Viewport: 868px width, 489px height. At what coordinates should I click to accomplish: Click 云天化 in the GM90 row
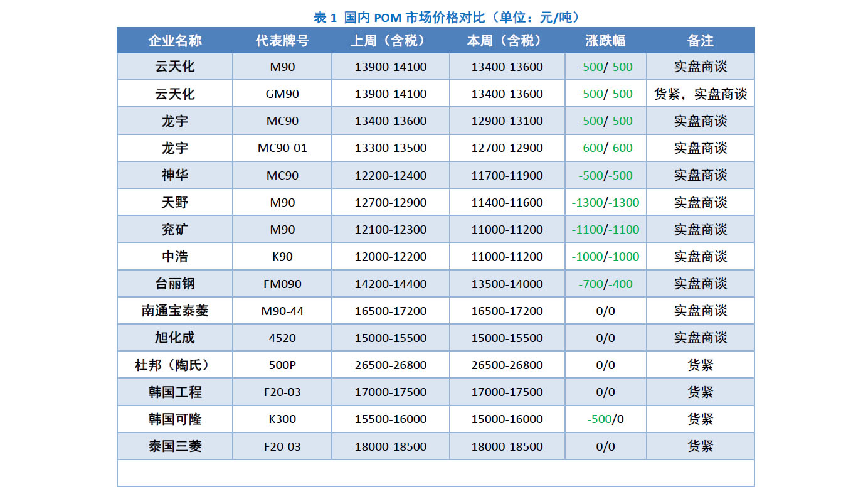pyautogui.click(x=175, y=94)
